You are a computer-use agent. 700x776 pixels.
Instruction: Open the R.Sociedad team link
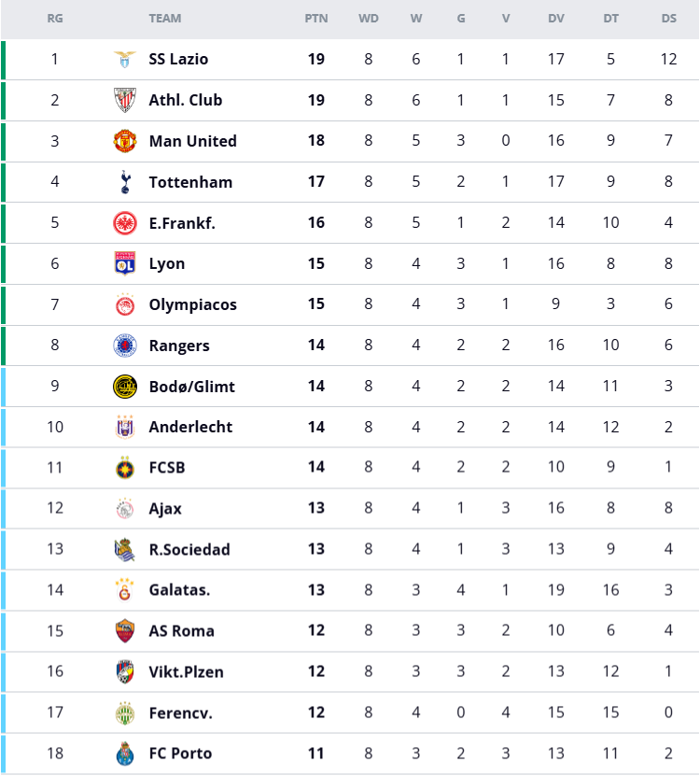coord(189,549)
